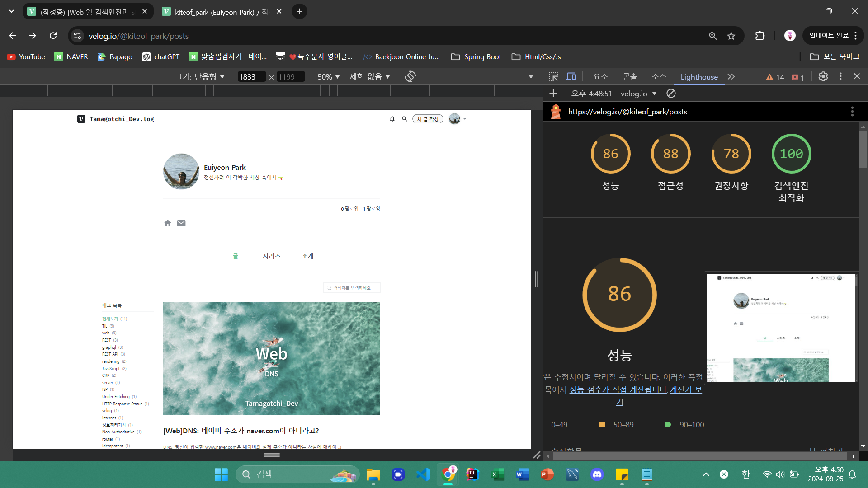Toggle the device toolbar icon in DevTools
Screen dimensions: 868x488
[x=571, y=76]
